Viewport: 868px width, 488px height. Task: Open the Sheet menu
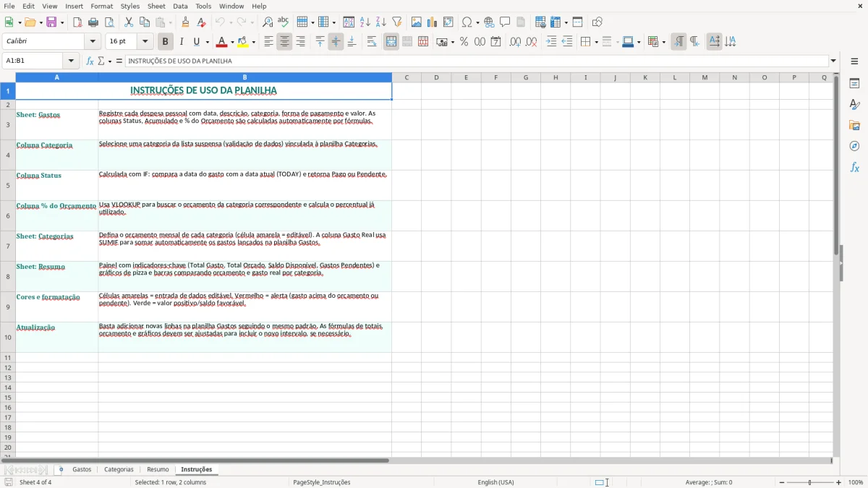[x=156, y=6]
